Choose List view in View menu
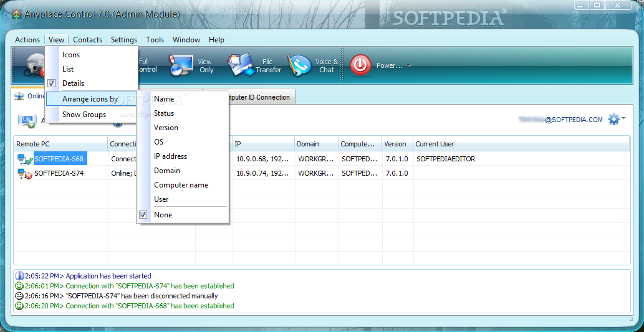Viewport: 644px width, 332px height. coord(91,69)
